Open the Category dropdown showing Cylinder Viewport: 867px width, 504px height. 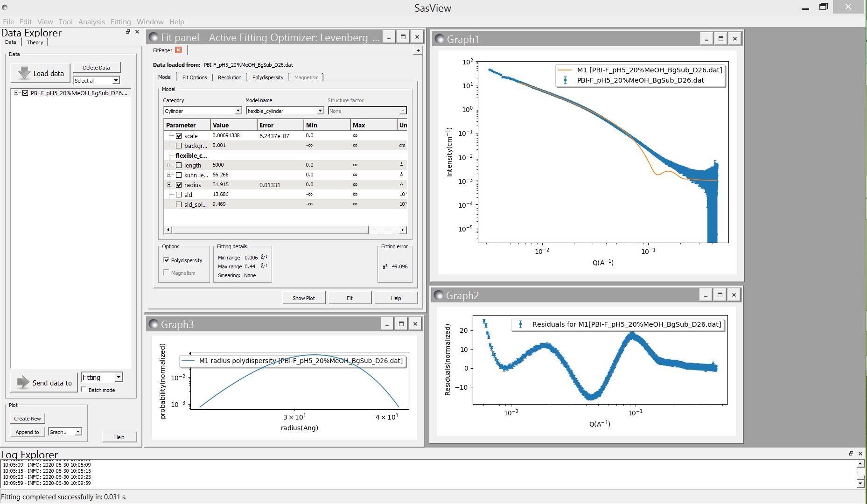coord(203,111)
